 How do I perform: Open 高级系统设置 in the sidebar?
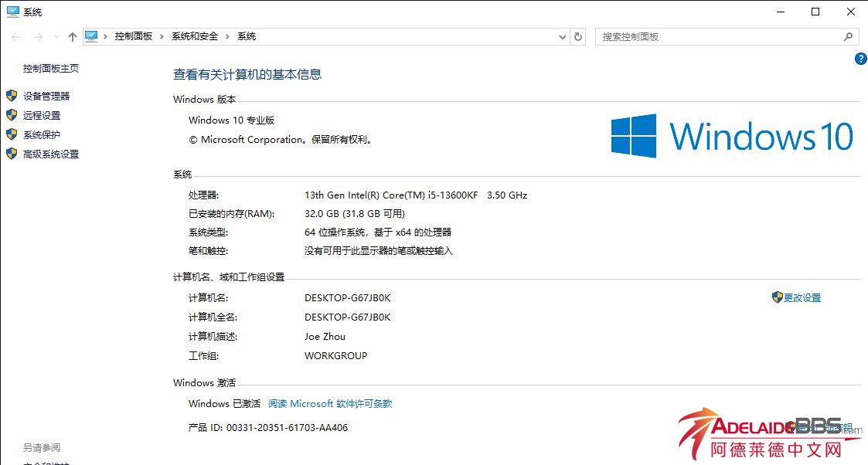(x=51, y=154)
